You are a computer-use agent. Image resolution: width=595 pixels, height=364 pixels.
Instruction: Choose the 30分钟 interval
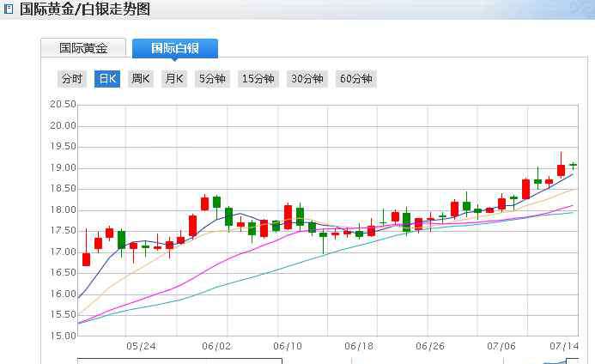(x=307, y=79)
